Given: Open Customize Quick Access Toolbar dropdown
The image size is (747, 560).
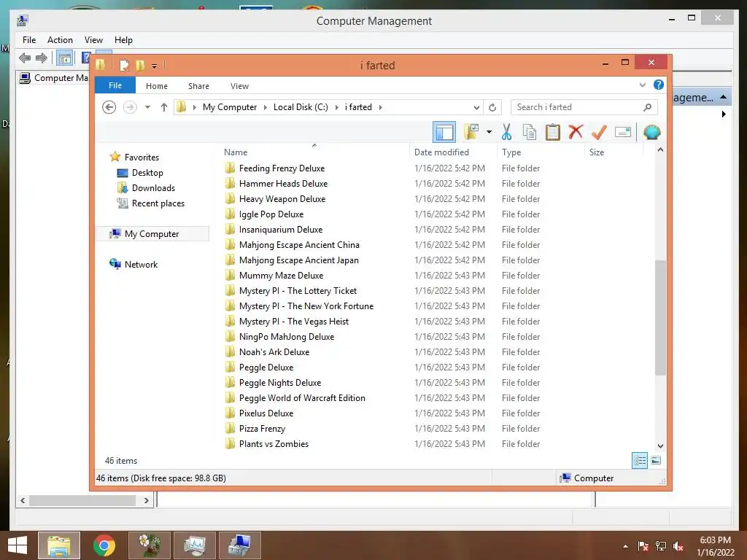Looking at the screenshot, I should [x=155, y=66].
